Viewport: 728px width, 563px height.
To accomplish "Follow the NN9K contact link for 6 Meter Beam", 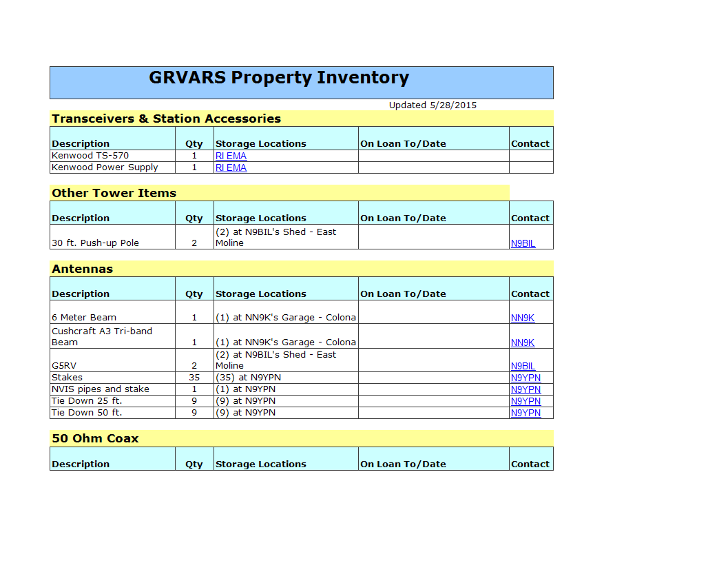I will (x=522, y=318).
